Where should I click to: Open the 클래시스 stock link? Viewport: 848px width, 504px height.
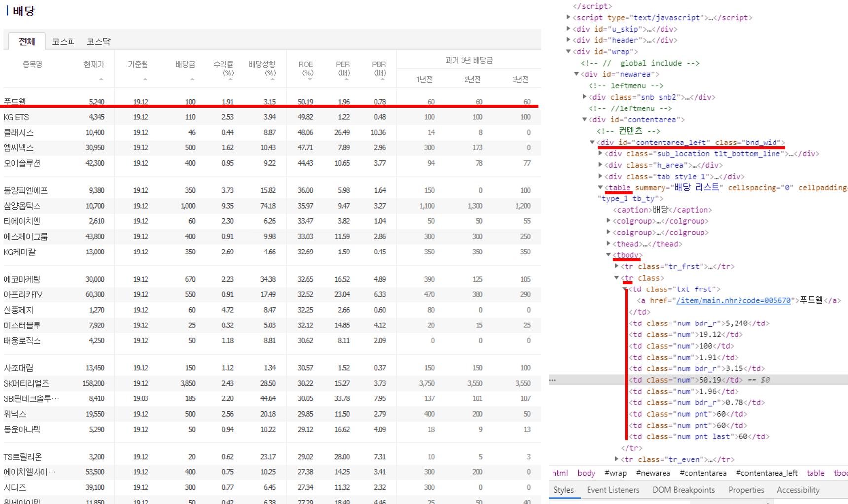click(x=19, y=132)
